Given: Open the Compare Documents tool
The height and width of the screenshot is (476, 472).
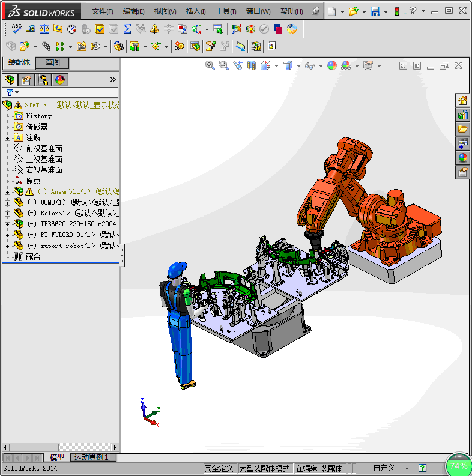Looking at the screenshot, I should [x=182, y=29].
